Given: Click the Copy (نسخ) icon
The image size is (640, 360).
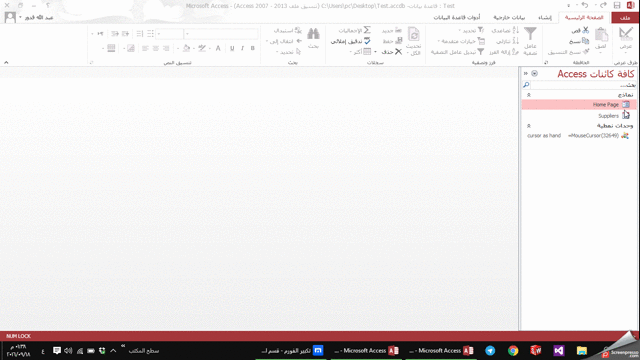Looking at the screenshot, I should pyautogui.click(x=585, y=41).
